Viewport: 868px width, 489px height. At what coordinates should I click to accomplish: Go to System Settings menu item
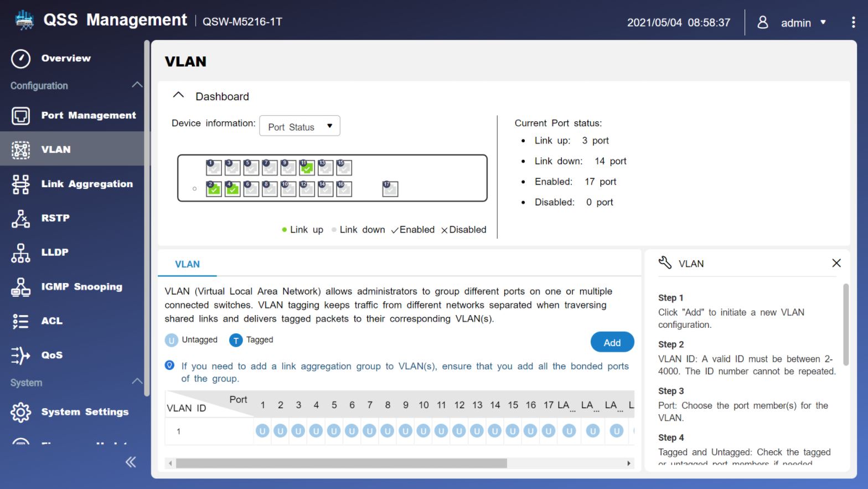[85, 412]
